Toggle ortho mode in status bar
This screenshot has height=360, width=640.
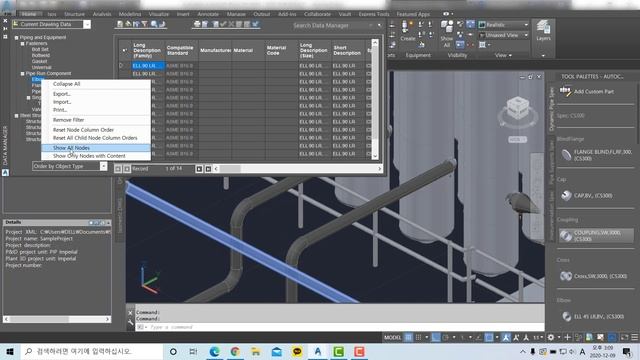coord(436,337)
